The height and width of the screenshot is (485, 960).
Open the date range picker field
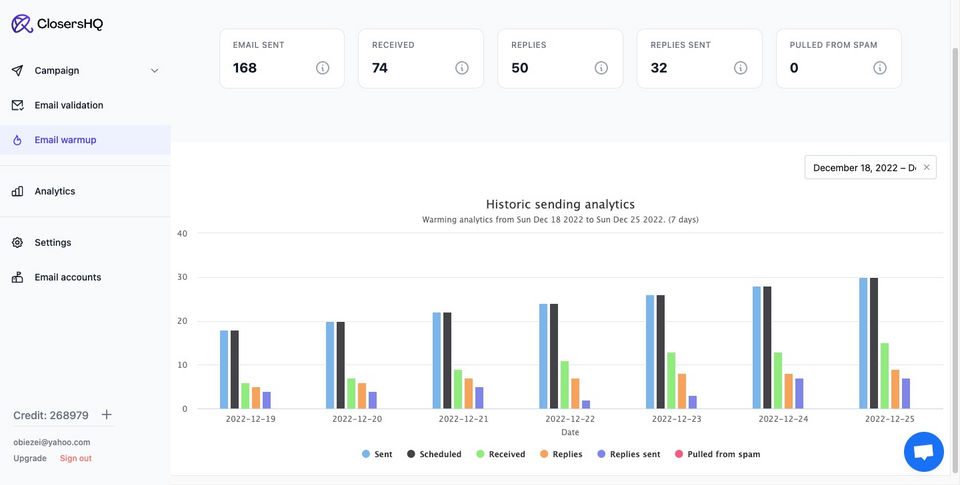pyautogui.click(x=863, y=167)
